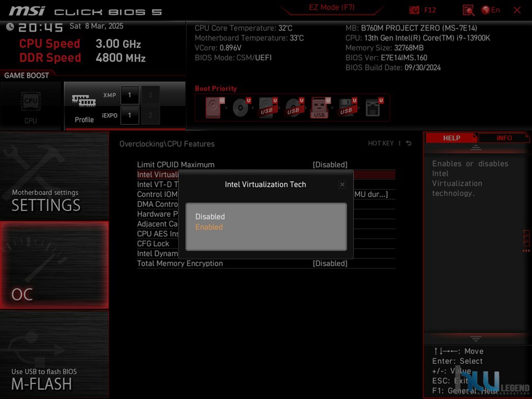Open the Total Memory Encryption [Disabled] value
The image size is (532, 399).
point(330,263)
